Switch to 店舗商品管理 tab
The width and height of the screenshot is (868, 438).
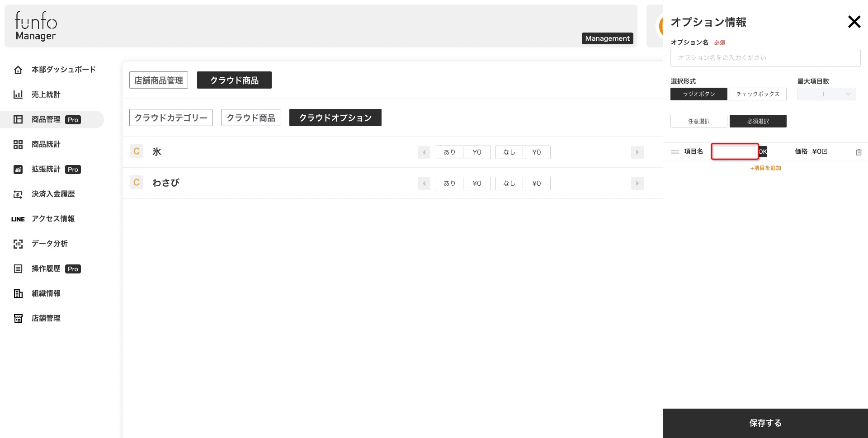(159, 80)
